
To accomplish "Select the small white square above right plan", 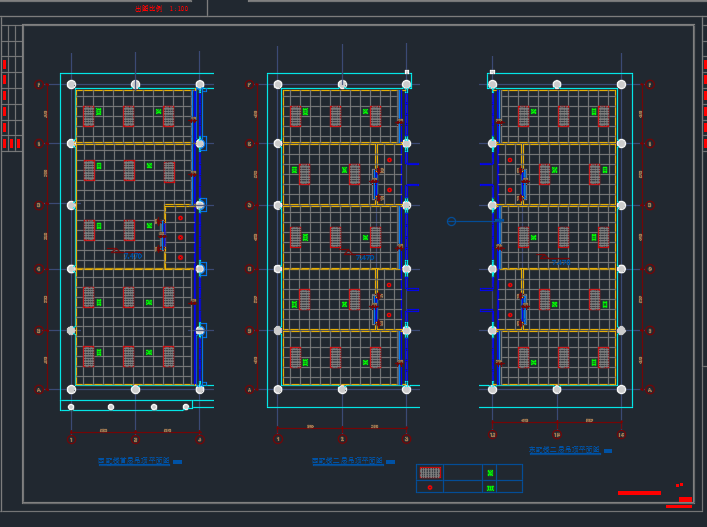I will (x=492, y=72).
